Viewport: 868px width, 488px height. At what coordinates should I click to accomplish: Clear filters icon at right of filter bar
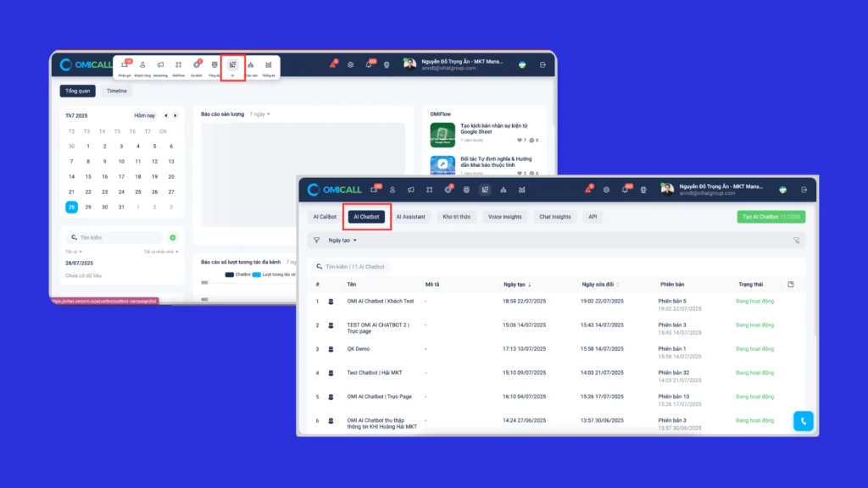[x=797, y=240]
